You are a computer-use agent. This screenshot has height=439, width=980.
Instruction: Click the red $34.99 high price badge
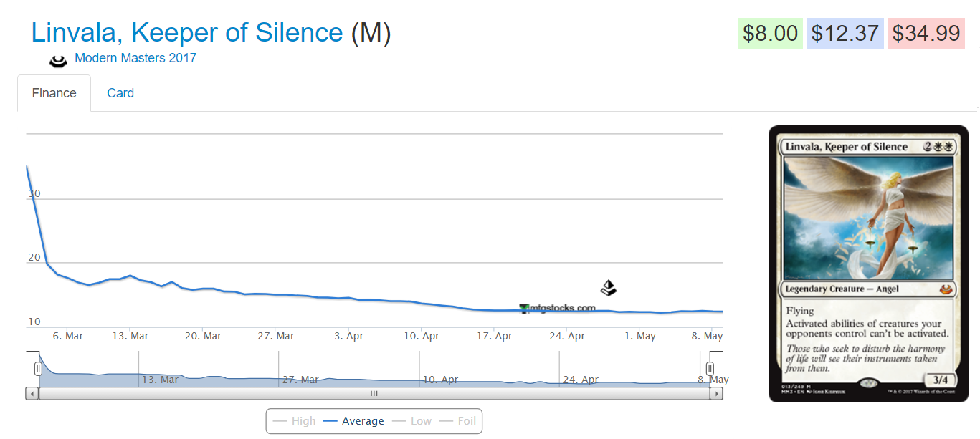point(926,33)
